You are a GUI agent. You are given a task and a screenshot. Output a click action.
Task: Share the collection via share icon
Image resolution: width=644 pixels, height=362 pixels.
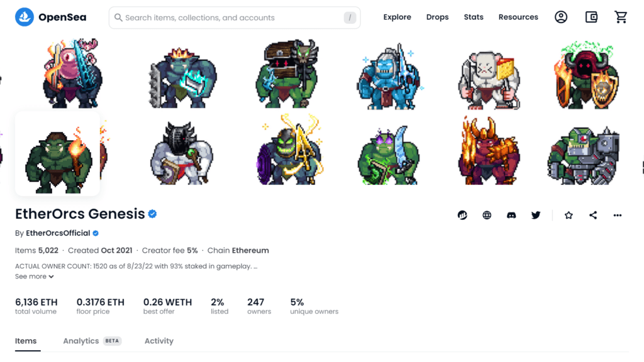[593, 215]
